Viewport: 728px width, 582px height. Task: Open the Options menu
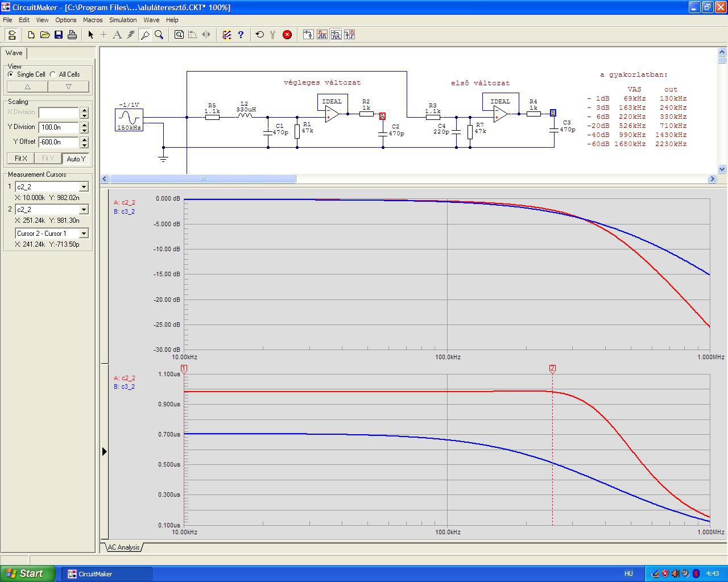click(x=66, y=20)
